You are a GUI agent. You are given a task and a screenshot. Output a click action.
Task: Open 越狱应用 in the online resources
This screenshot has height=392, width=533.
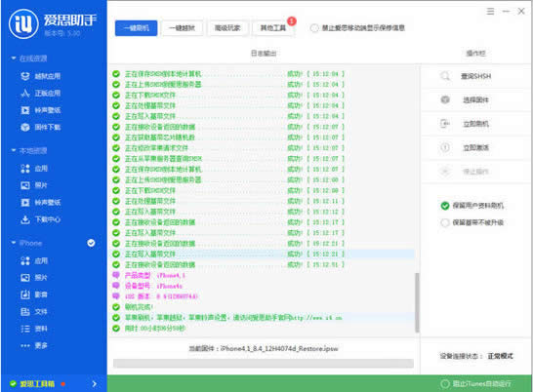[x=40, y=76]
